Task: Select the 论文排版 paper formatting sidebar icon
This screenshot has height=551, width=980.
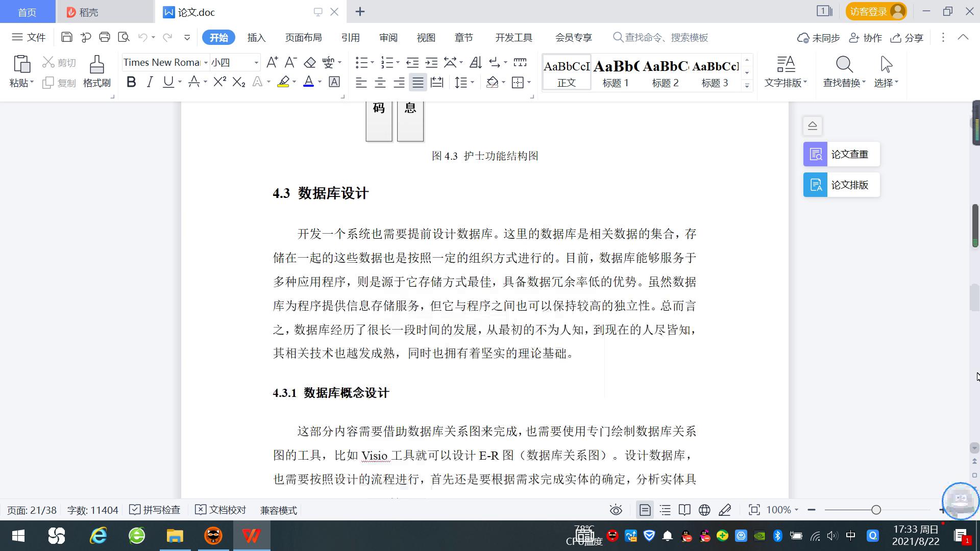Action: [840, 185]
